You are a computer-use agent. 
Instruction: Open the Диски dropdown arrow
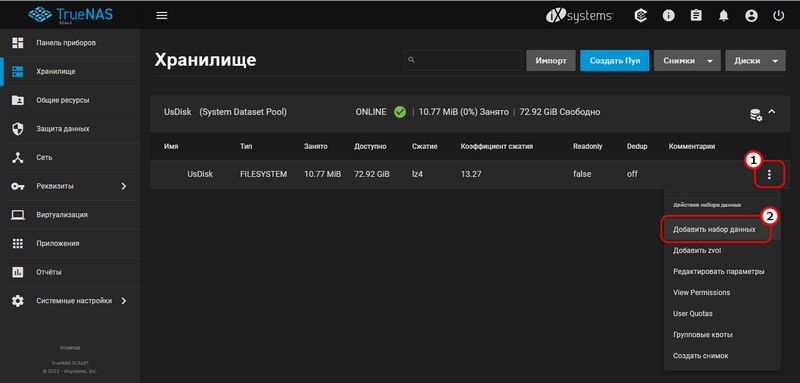click(x=775, y=61)
